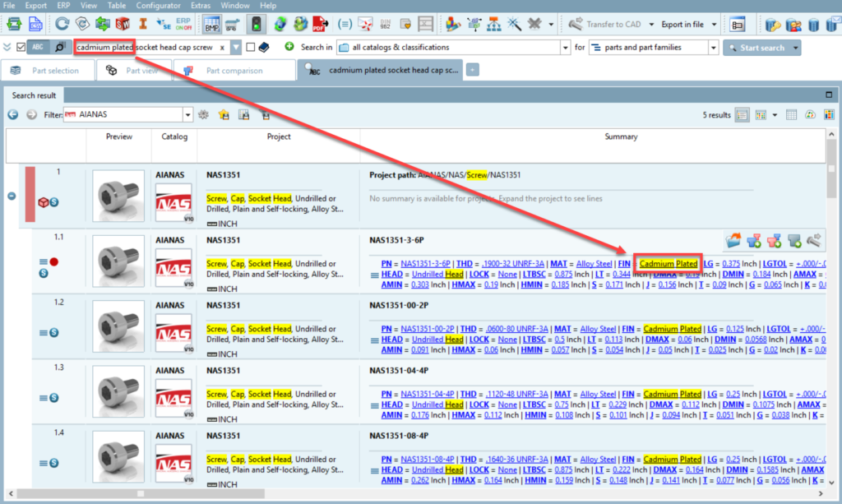
Task: Click the filter settings gear icon
Action: (204, 114)
